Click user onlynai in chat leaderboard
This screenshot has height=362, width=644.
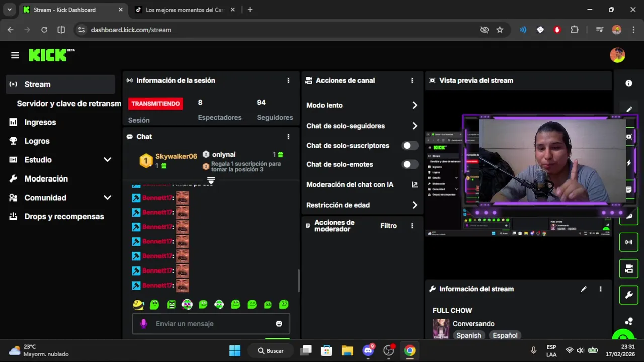point(224,155)
